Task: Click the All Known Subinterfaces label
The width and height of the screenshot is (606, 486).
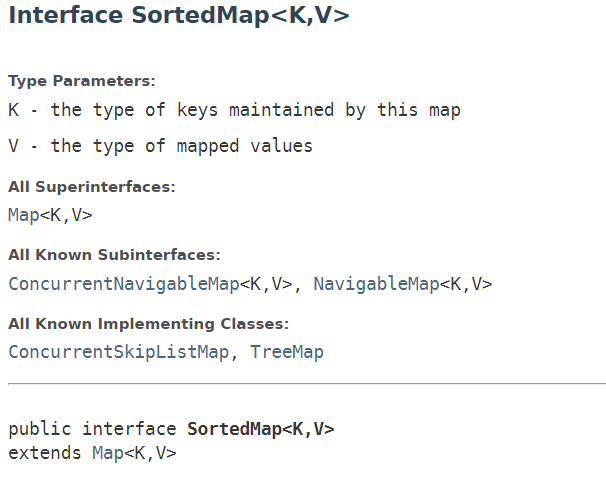Action: pyautogui.click(x=114, y=255)
